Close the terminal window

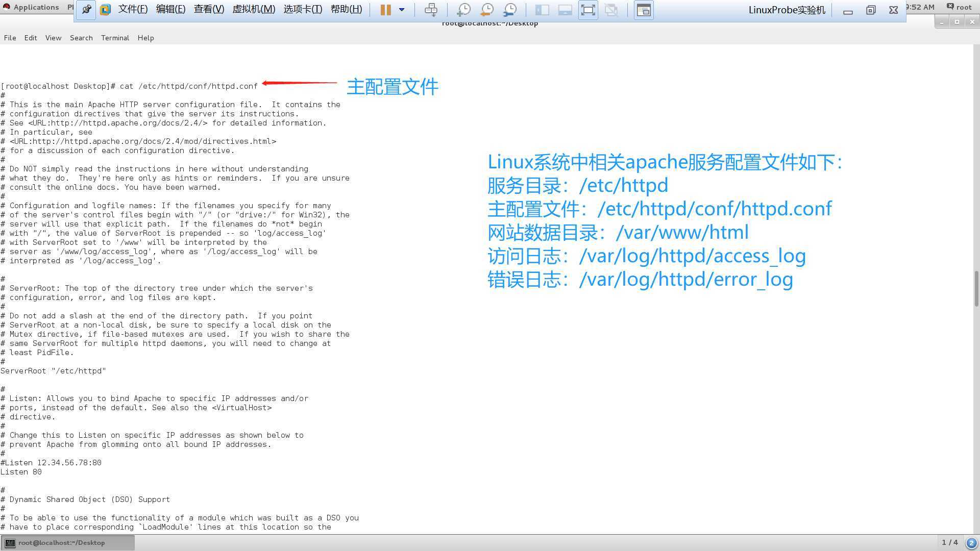coord(972,22)
